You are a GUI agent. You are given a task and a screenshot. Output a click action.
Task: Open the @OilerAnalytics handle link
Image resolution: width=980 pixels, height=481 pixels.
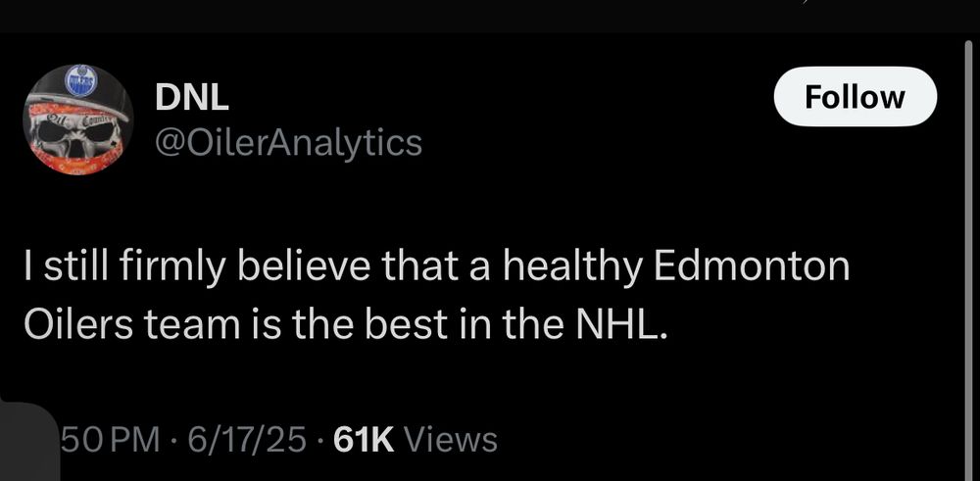[289, 143]
